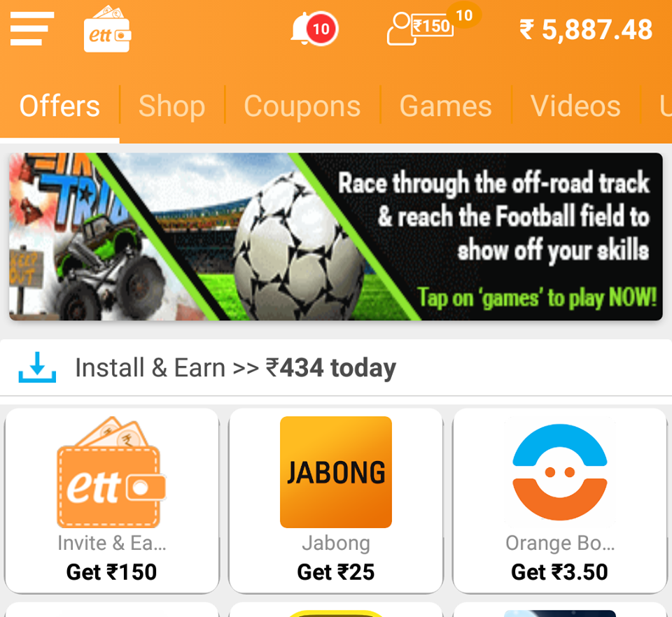Switch to the Videos tab
Image resolution: width=672 pixels, height=617 pixels.
pyautogui.click(x=575, y=106)
